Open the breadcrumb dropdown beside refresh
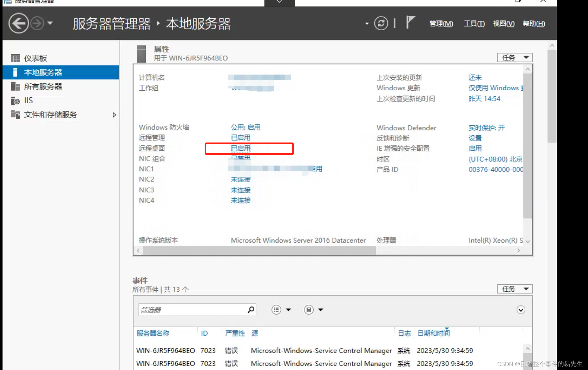588x370 pixels. click(x=367, y=24)
